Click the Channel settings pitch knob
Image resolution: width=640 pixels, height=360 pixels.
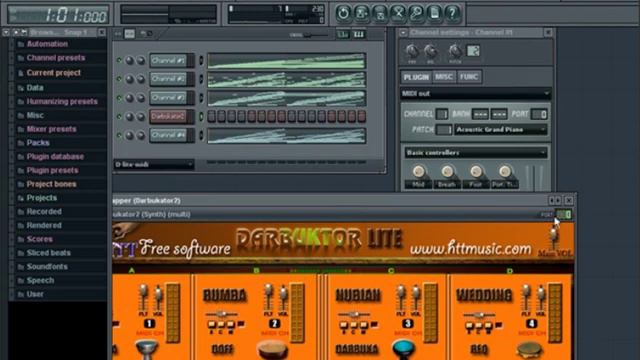coord(455,51)
